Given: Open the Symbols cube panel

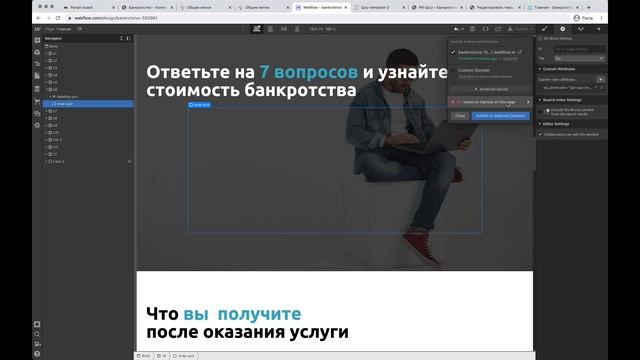Looking at the screenshot, I should coord(37,52).
